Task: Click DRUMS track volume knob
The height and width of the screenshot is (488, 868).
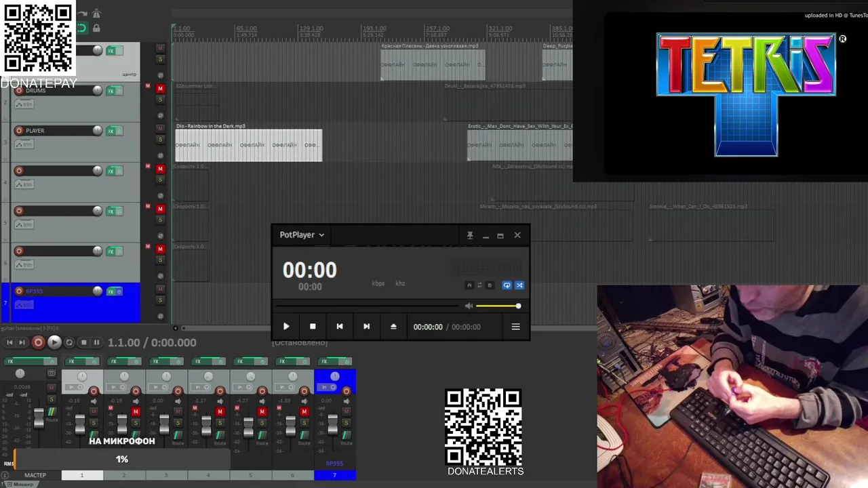Action: click(x=98, y=90)
